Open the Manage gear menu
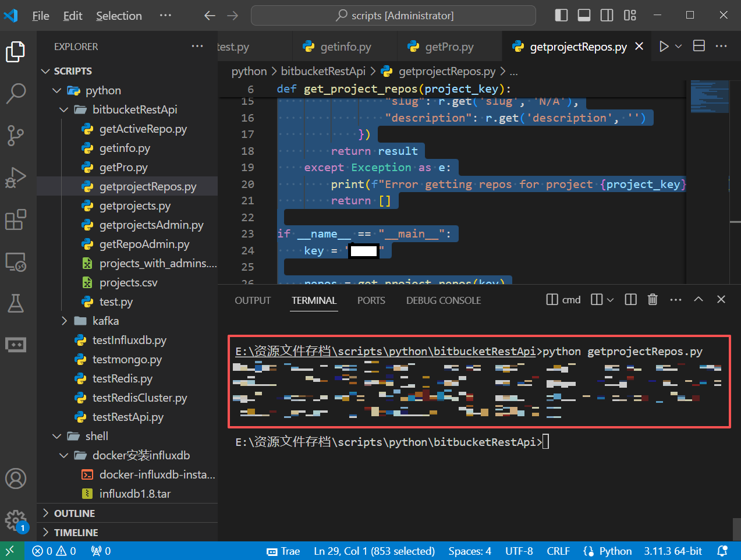 point(16,520)
